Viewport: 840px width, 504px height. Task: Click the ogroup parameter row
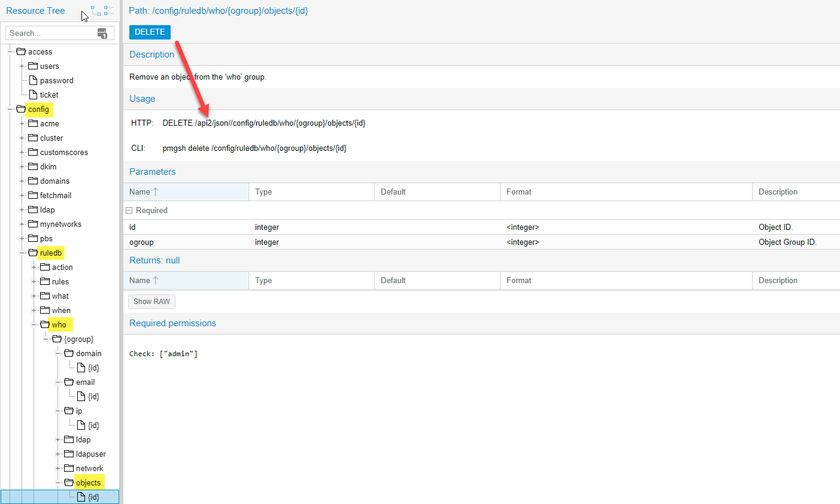(x=481, y=242)
